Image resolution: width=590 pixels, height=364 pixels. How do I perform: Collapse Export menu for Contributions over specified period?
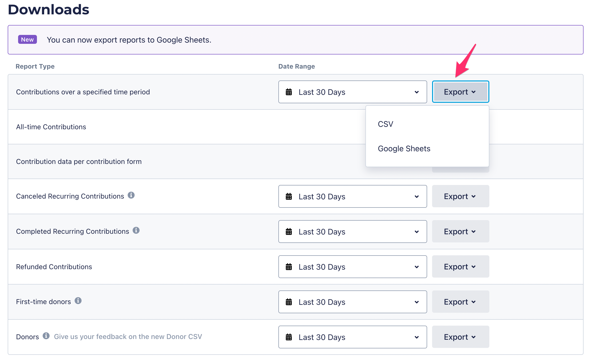[461, 92]
